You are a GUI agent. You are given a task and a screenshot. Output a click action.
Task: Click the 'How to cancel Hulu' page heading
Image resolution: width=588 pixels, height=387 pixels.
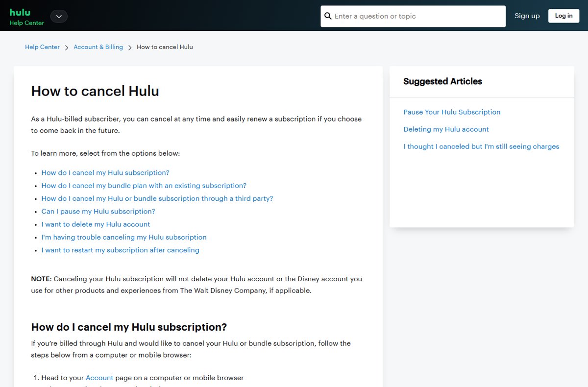pos(95,91)
